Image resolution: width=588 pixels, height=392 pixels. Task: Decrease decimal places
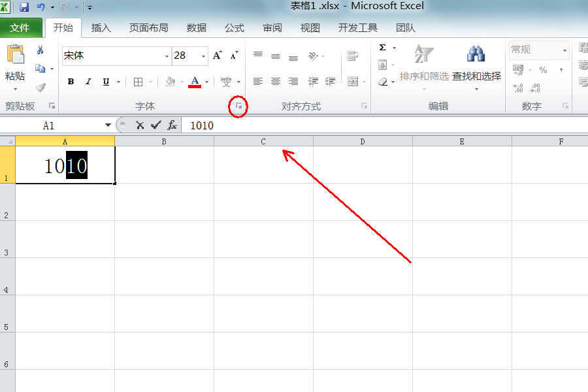[535, 88]
